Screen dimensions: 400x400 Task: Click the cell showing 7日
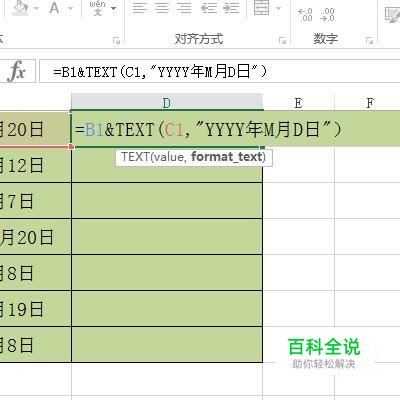35,201
